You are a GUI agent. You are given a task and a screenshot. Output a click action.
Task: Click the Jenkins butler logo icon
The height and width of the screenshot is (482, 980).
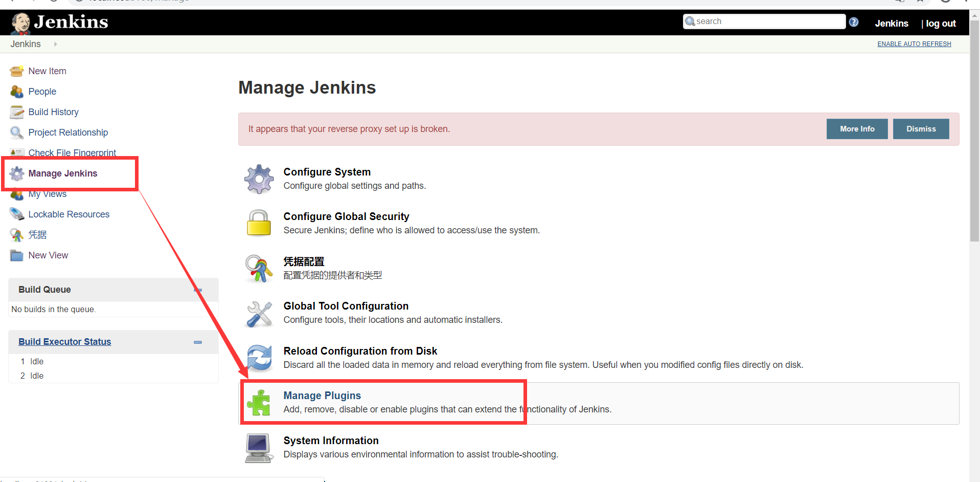(x=20, y=23)
